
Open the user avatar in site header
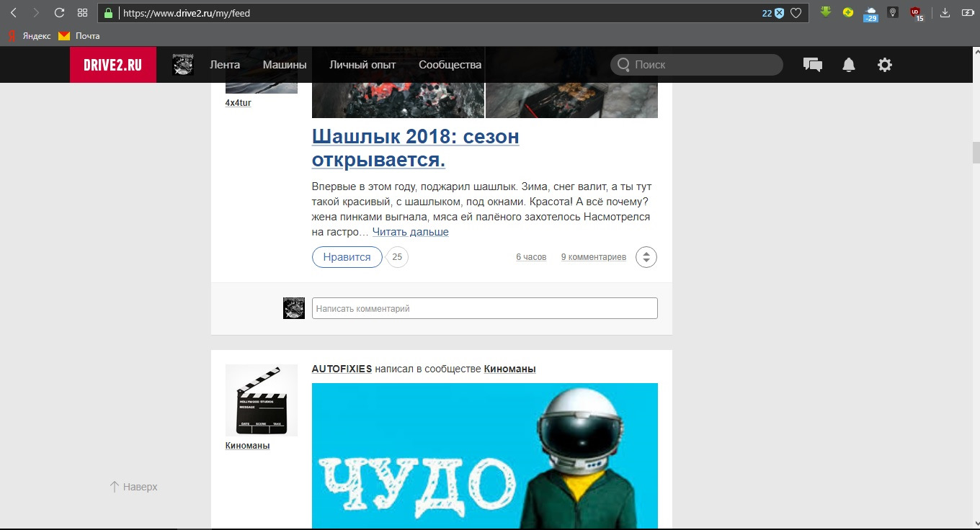(183, 65)
